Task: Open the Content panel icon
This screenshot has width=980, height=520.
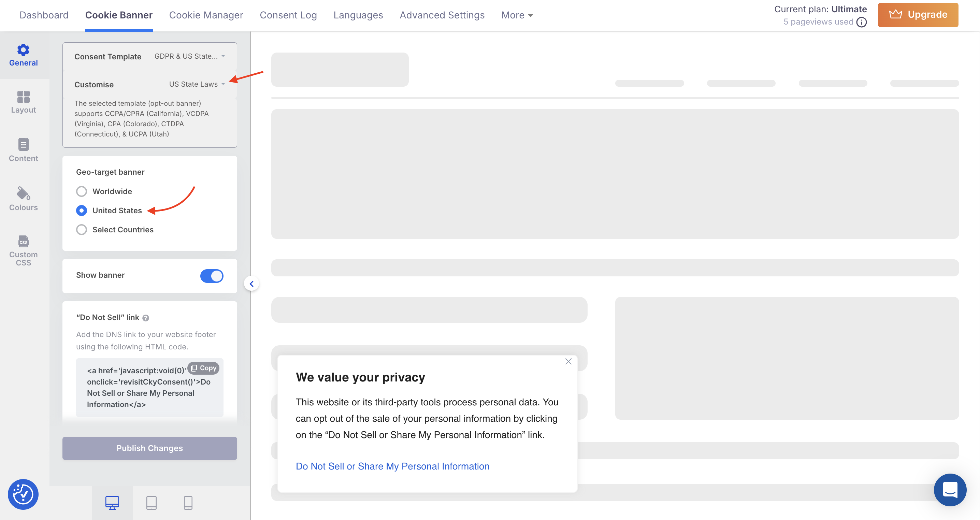Action: 23,145
